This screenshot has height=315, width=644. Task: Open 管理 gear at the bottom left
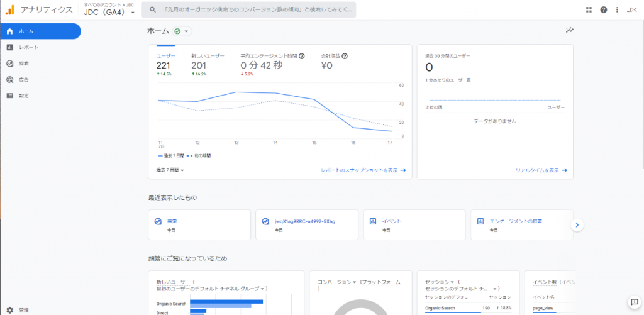tap(10, 310)
